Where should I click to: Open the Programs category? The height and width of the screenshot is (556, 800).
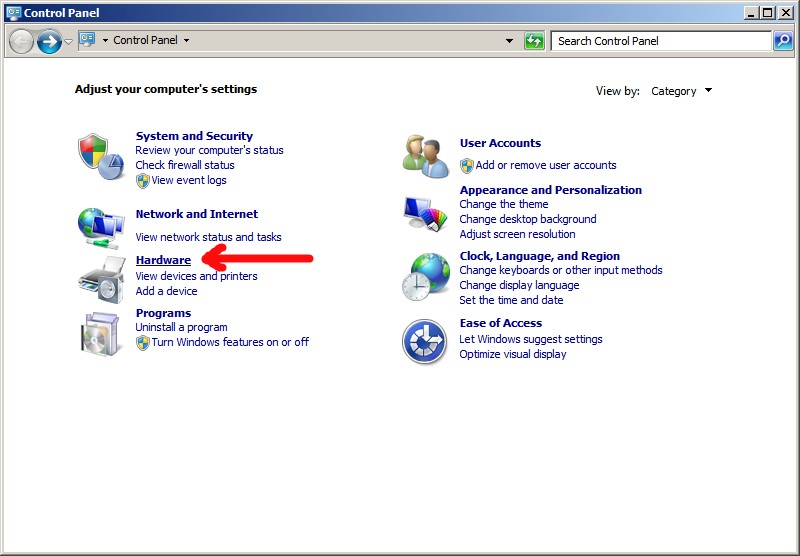(163, 313)
